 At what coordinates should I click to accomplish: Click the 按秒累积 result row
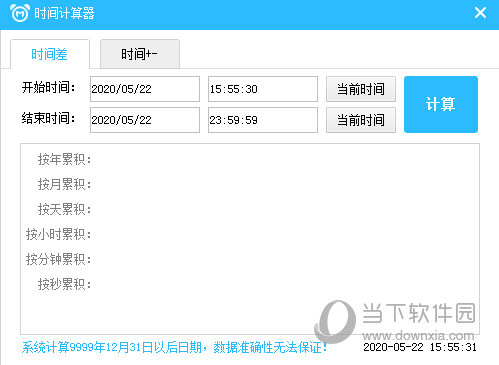[64, 284]
